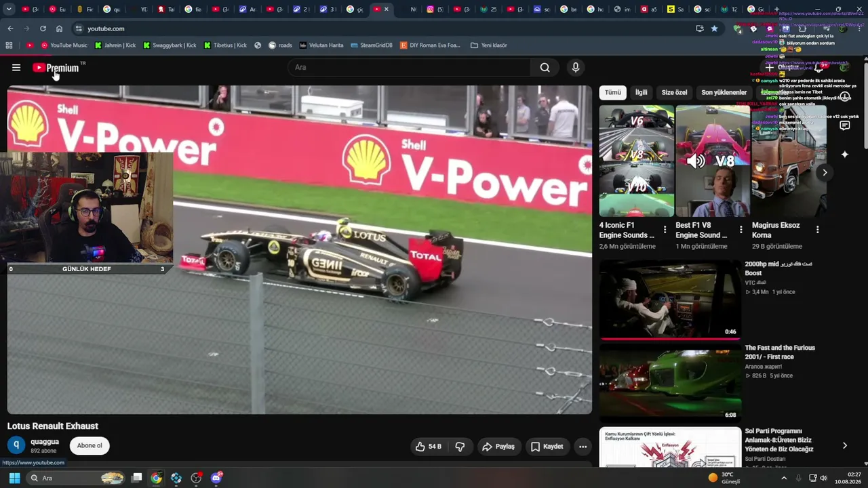
Task: Open the taskbar weather widget
Action: (x=724, y=478)
